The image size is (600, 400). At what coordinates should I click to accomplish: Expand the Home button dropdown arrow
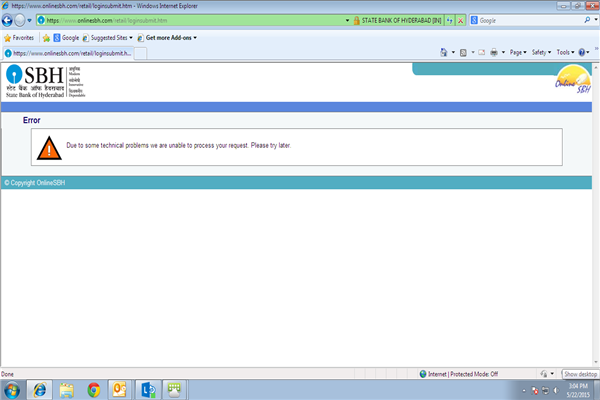pos(453,52)
